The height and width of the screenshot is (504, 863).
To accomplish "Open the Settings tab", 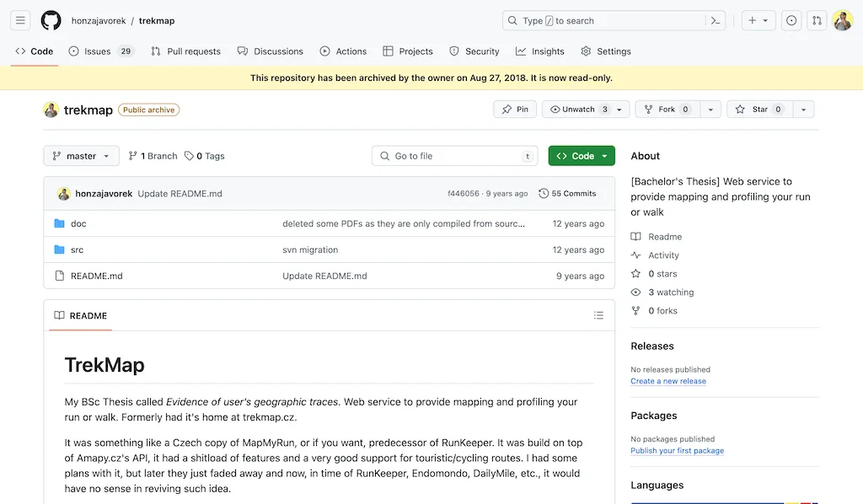I will pyautogui.click(x=606, y=51).
